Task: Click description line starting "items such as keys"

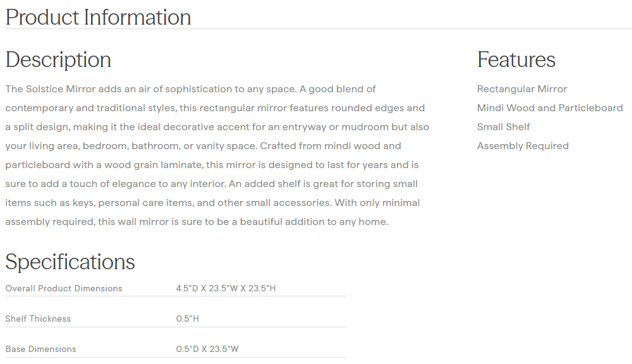Action: (212, 203)
